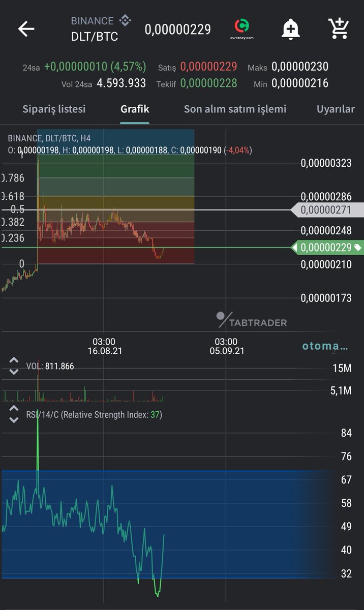Click the 0,00000173 price axis label
Screen dimensions: 364x610
coord(326,298)
